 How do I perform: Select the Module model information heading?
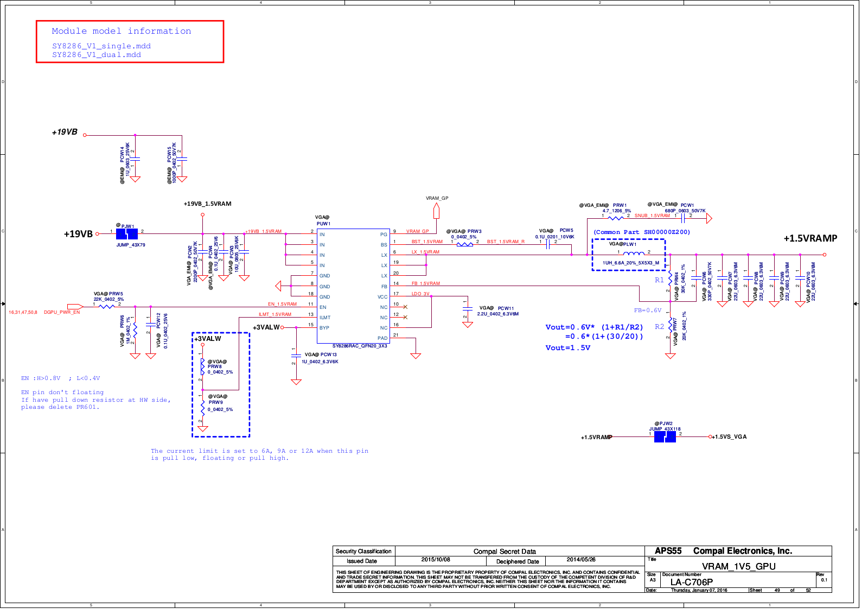coord(122,31)
